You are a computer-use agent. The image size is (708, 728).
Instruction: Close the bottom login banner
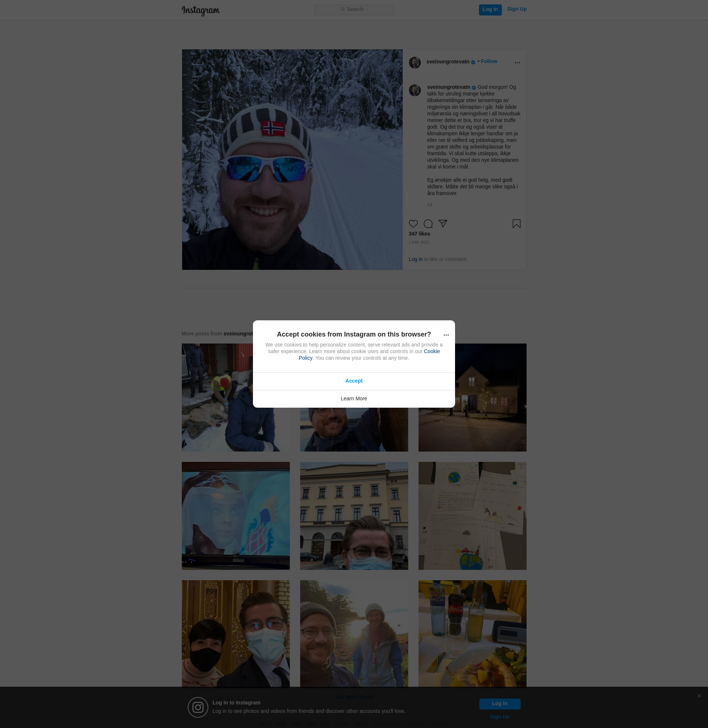coord(699,696)
